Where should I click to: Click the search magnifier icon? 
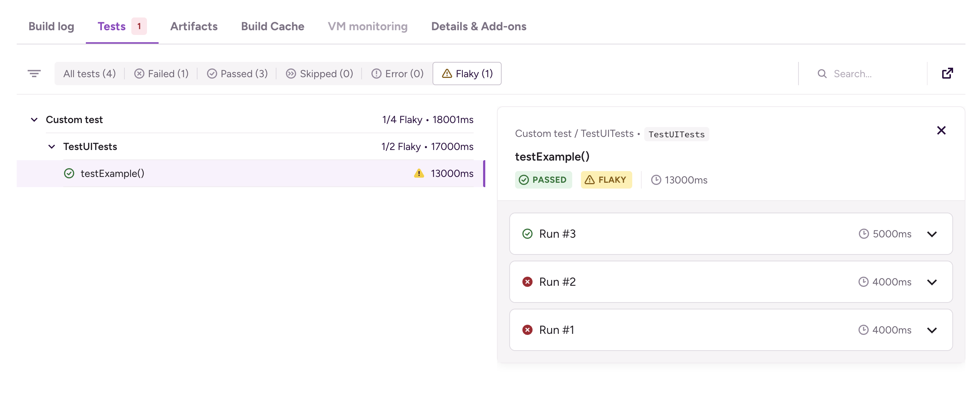coord(822,74)
